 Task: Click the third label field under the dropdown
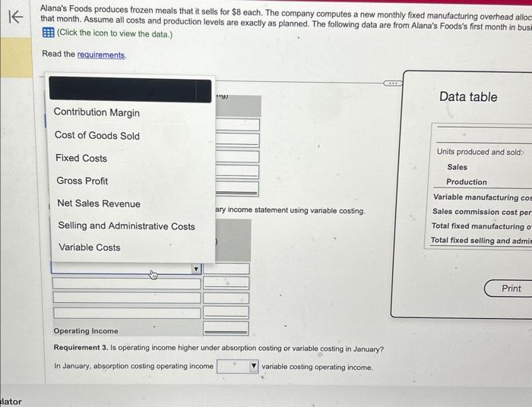pyautogui.click(x=127, y=298)
